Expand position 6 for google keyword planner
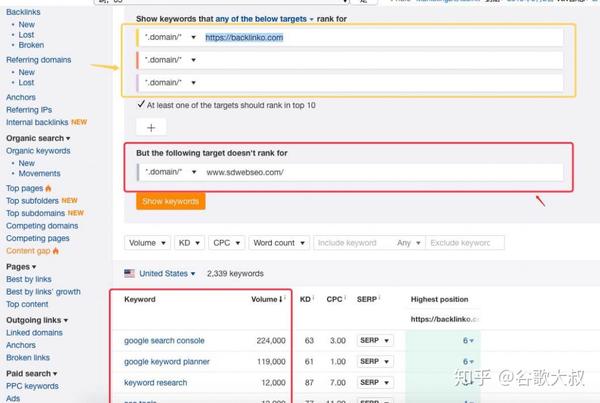 point(468,361)
